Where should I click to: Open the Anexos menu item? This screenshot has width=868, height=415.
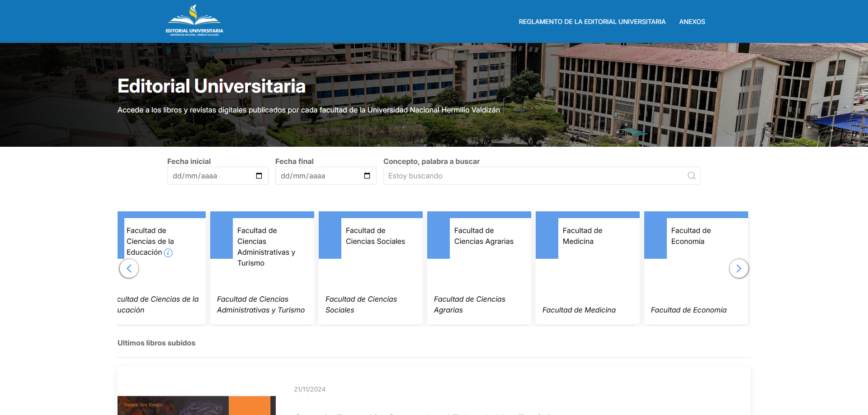[x=692, y=22]
